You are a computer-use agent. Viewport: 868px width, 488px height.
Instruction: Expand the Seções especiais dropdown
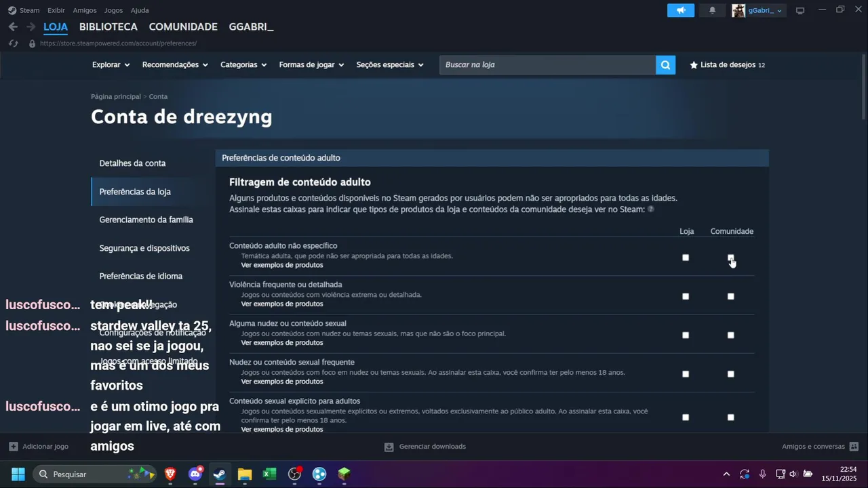point(390,65)
